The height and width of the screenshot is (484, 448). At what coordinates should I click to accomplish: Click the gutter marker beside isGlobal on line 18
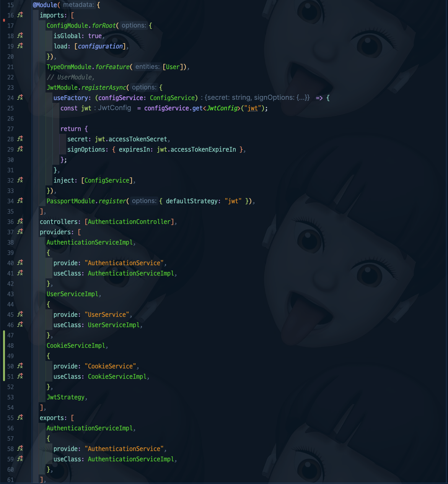pos(20,36)
